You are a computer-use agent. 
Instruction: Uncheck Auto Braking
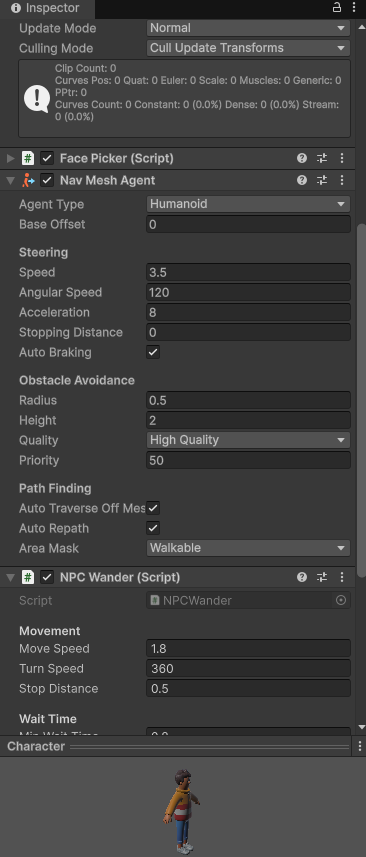pyautogui.click(x=153, y=352)
